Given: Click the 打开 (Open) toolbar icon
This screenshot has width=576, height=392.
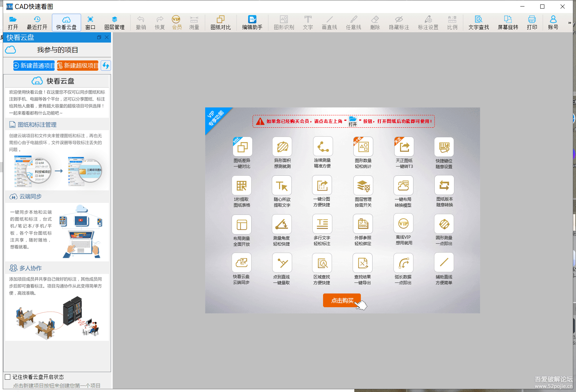Looking at the screenshot, I should pos(13,23).
